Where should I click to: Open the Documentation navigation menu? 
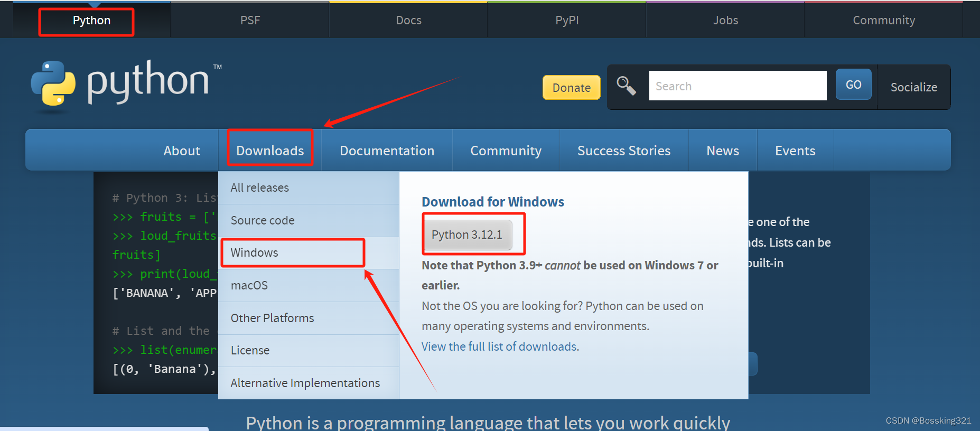click(x=387, y=151)
